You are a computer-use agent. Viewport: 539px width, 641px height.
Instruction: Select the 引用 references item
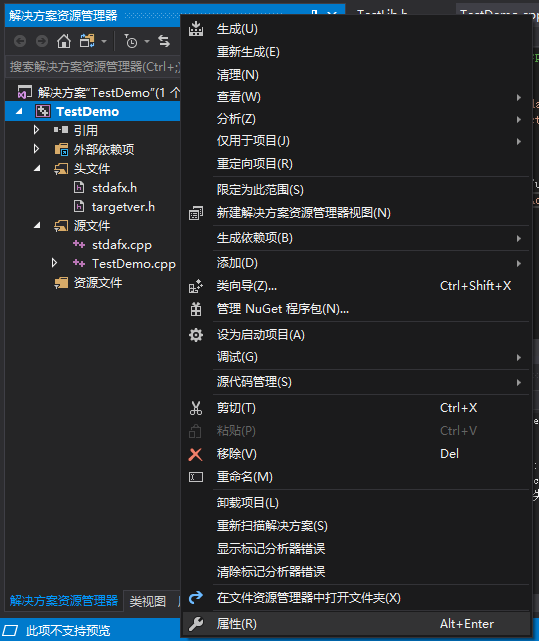(x=85, y=130)
